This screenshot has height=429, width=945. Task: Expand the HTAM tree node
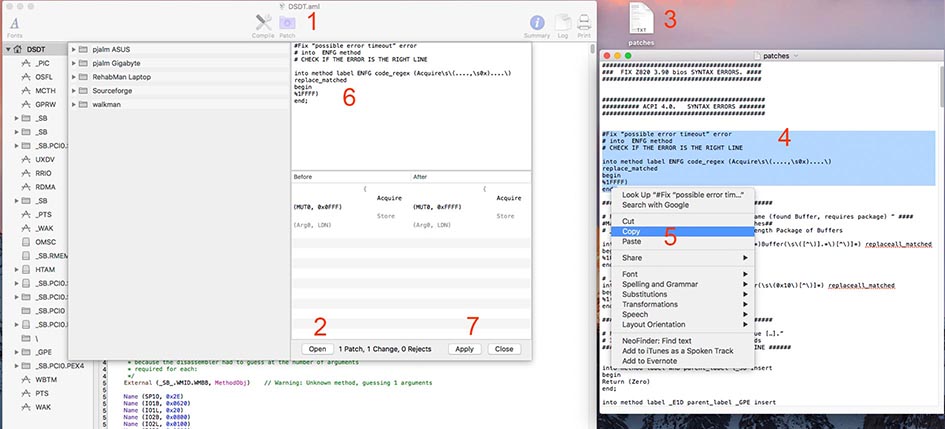click(16, 269)
